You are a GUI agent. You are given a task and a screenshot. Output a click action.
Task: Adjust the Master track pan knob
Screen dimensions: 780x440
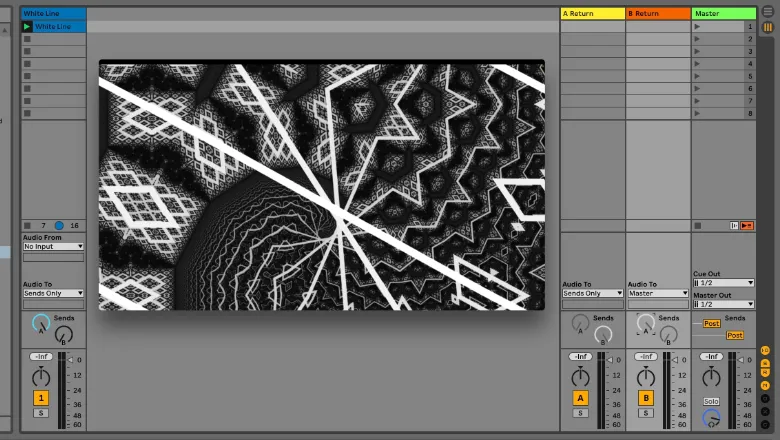coord(711,377)
